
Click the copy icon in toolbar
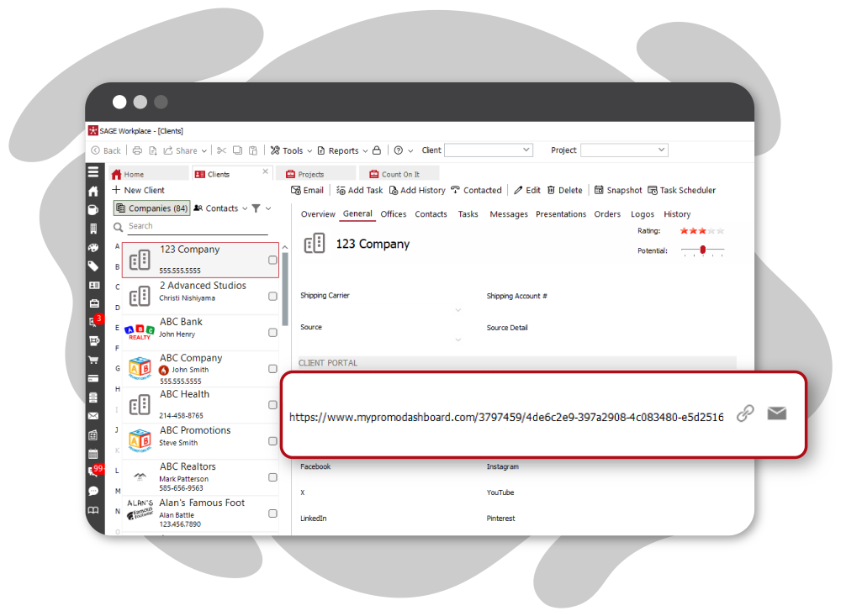(238, 150)
